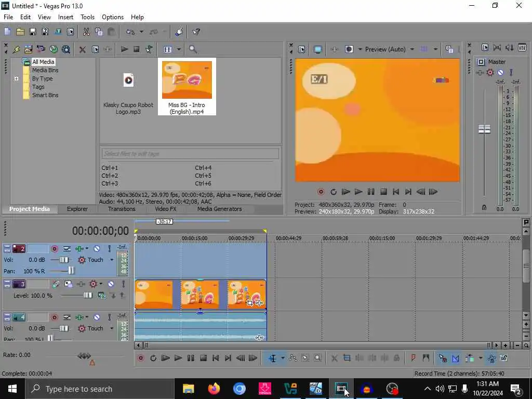Viewport: 532px width, 399px height.
Task: Click Preview on External Monitor icon
Action: click(x=318, y=49)
